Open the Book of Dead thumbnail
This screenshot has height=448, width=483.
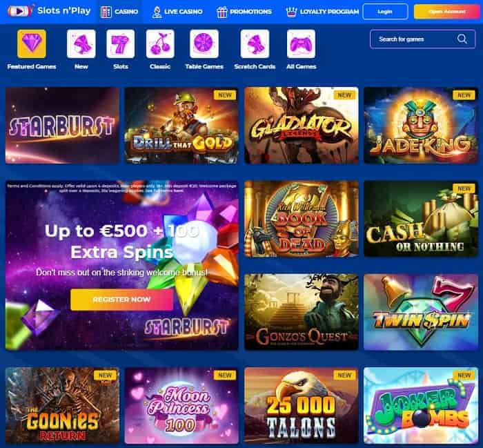tap(302, 219)
